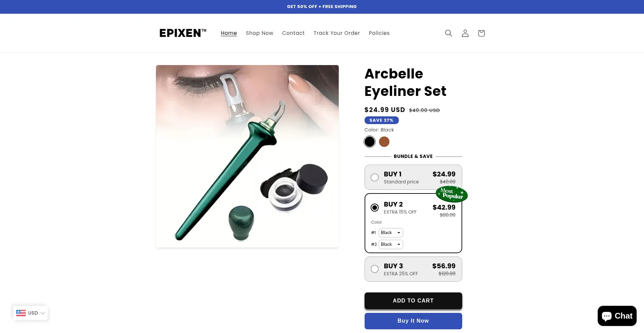Select the BUY 2 radio option

click(375, 208)
